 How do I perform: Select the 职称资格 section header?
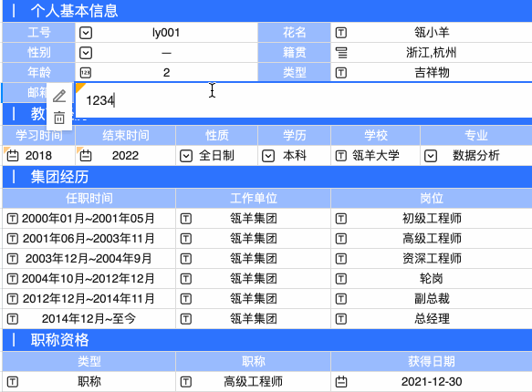267,340
